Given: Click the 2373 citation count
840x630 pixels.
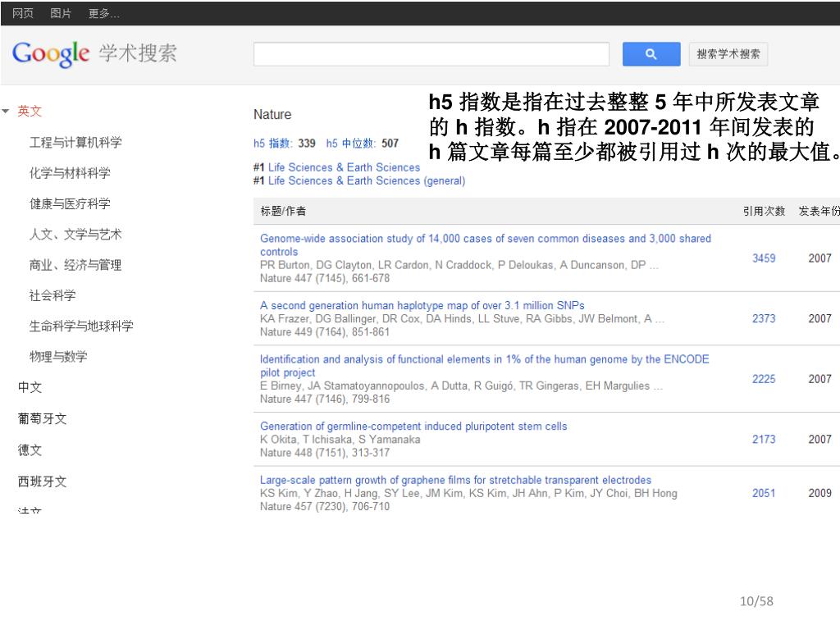Looking at the screenshot, I should (x=764, y=319).
